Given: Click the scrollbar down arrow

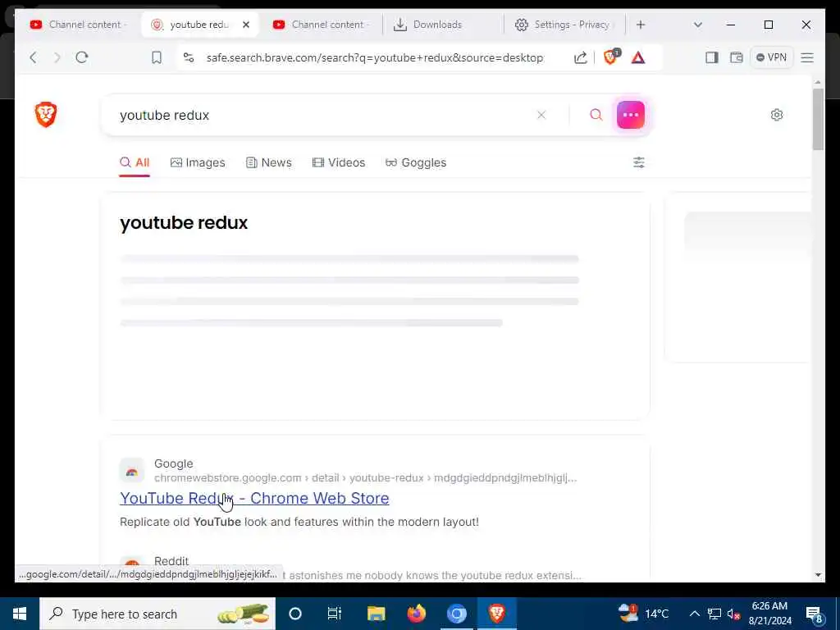Looking at the screenshot, I should pyautogui.click(x=818, y=575).
